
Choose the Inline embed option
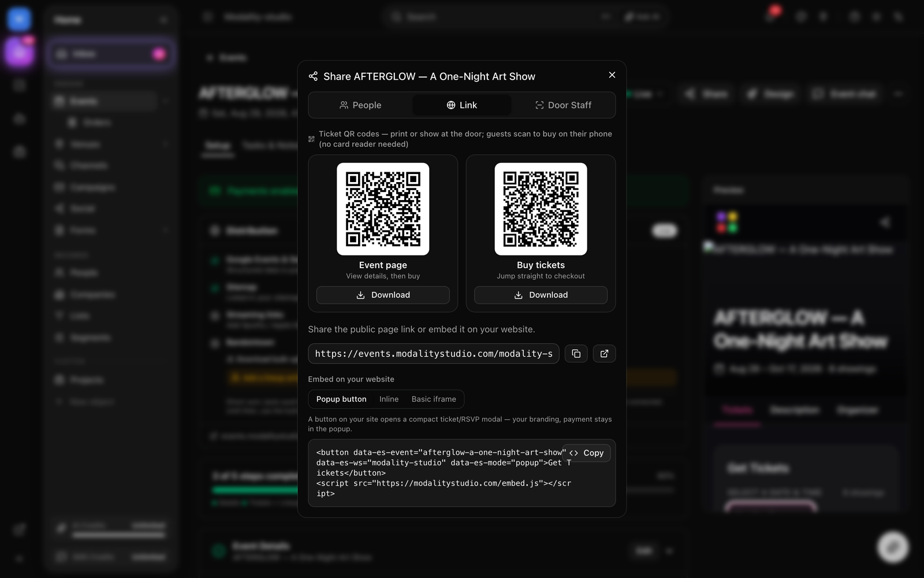pos(389,399)
